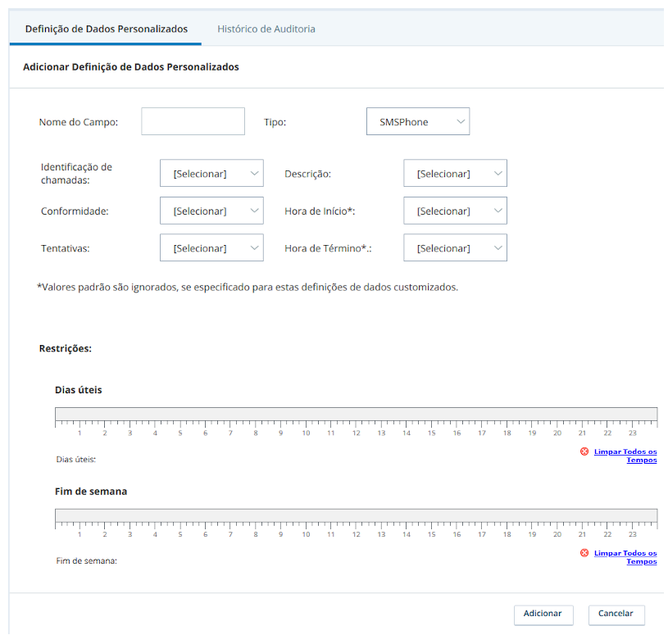The height and width of the screenshot is (644, 668).
Task: Click the Valores padrão são ignorados note
Action: pos(248,287)
